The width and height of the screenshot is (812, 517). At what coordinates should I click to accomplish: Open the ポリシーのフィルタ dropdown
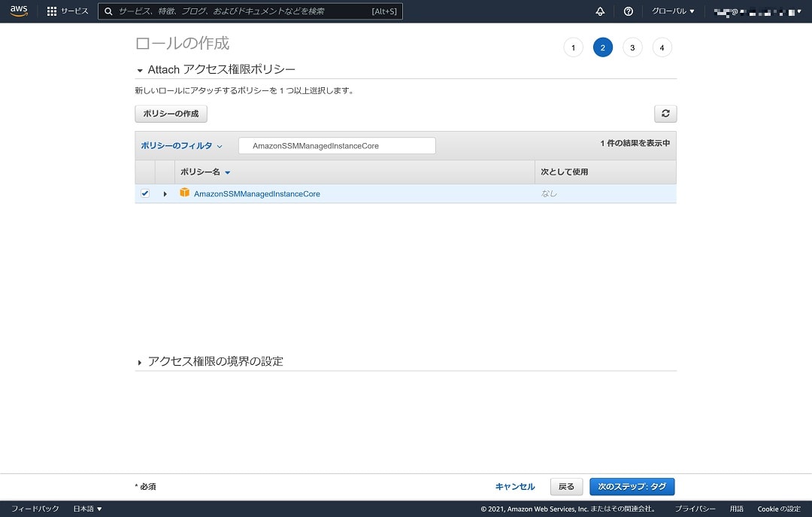coord(181,146)
